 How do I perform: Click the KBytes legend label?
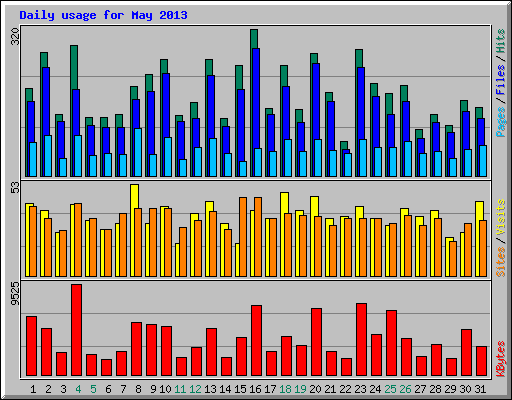click(x=501, y=359)
